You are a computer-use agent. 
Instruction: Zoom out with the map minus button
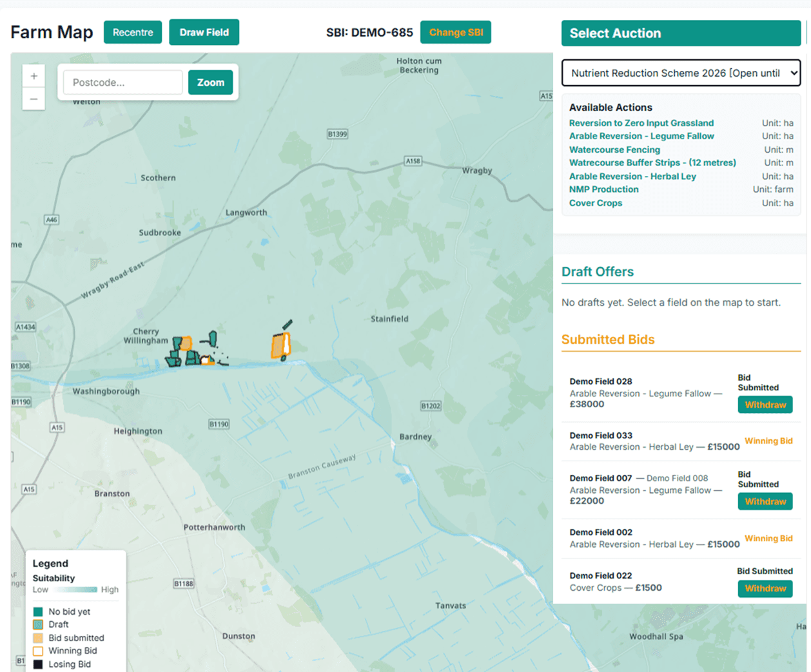[x=34, y=99]
